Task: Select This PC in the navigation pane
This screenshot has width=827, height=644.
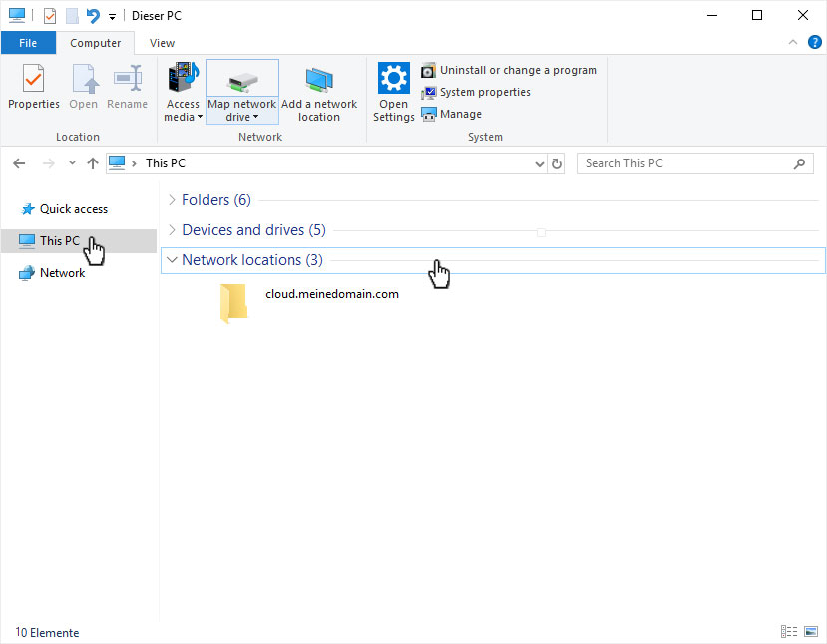Action: pos(79,241)
